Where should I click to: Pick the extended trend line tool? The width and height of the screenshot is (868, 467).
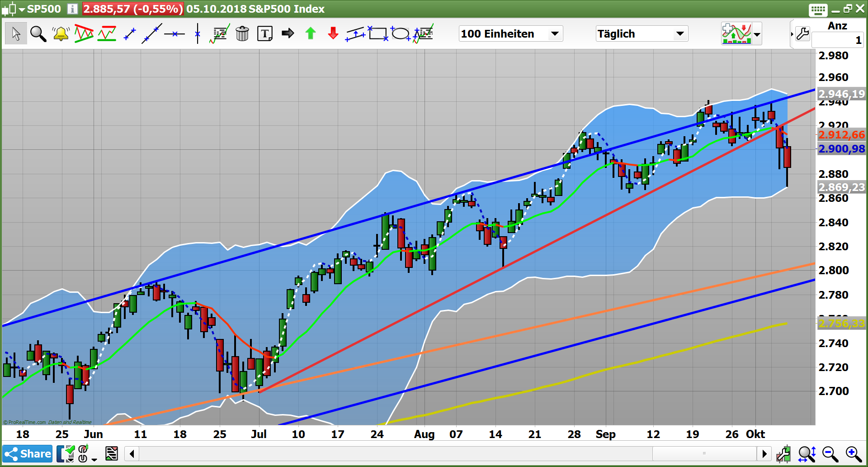click(152, 33)
